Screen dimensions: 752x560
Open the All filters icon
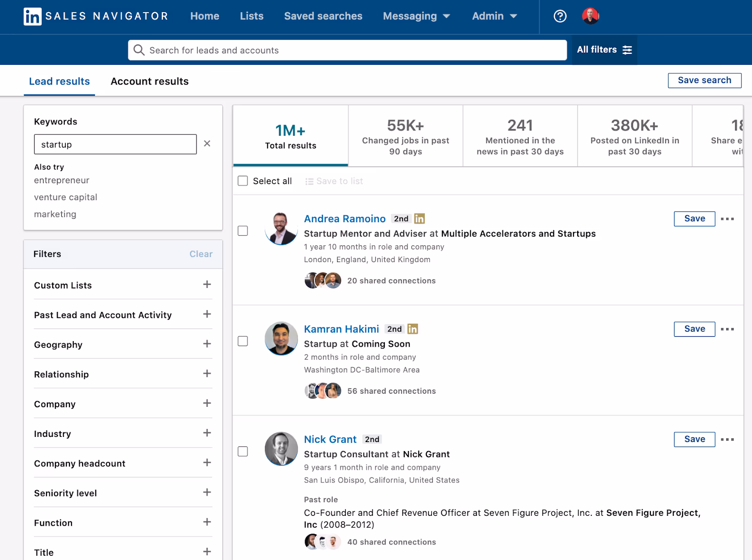pos(627,50)
